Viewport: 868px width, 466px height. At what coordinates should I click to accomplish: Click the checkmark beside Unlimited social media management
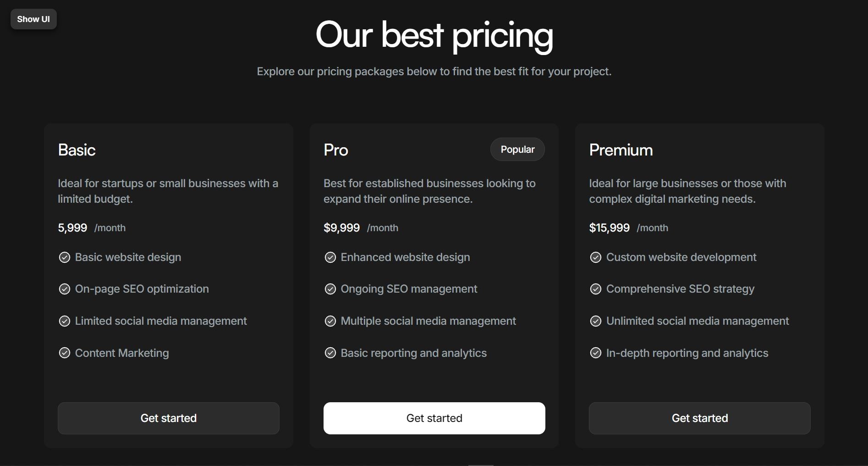pos(595,321)
